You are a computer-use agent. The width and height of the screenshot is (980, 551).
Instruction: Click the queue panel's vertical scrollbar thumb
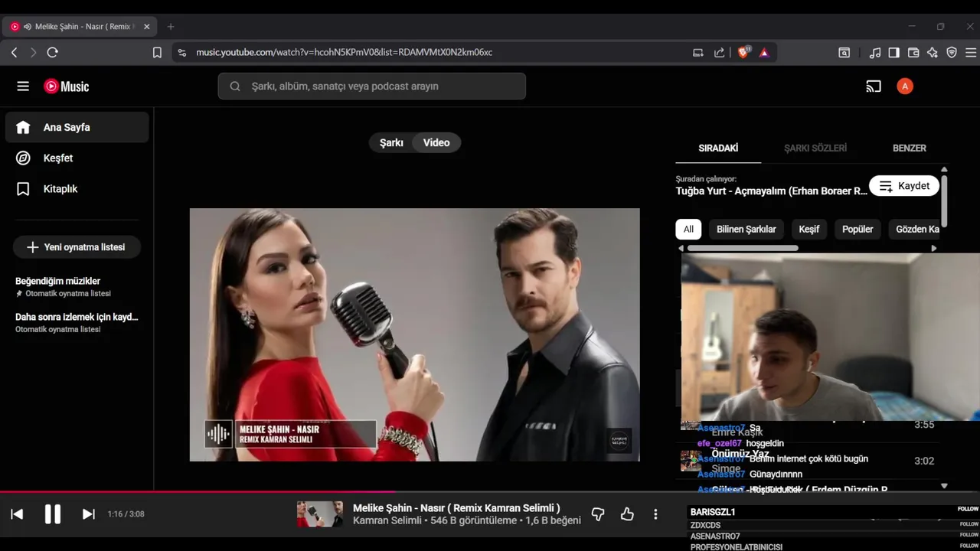944,201
